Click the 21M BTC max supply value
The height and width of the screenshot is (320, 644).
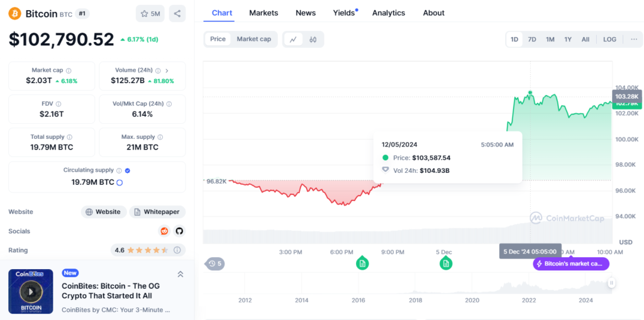coord(142,147)
